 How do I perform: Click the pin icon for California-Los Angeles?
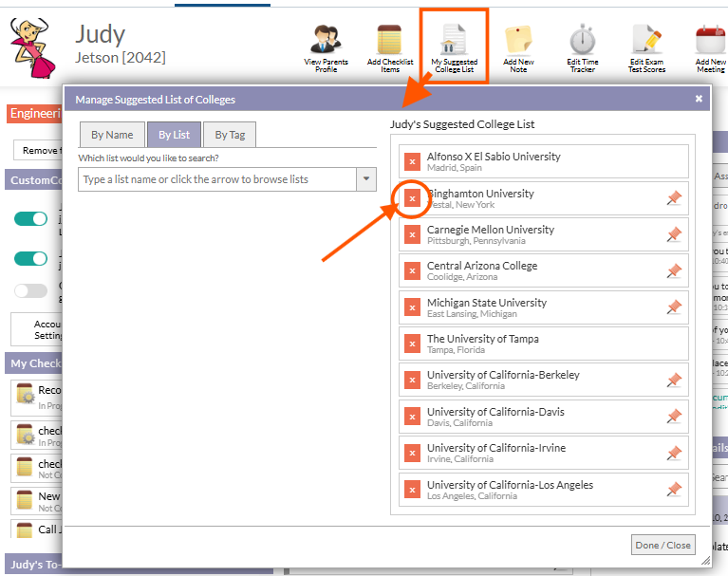(674, 490)
